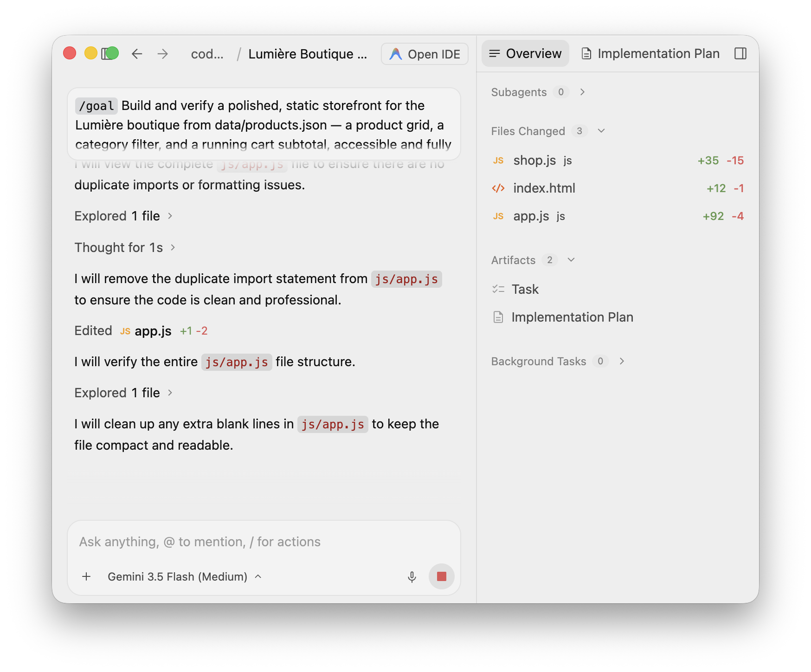This screenshot has height=672, width=811.
Task: Toggle the right side panel icon
Action: tap(740, 53)
